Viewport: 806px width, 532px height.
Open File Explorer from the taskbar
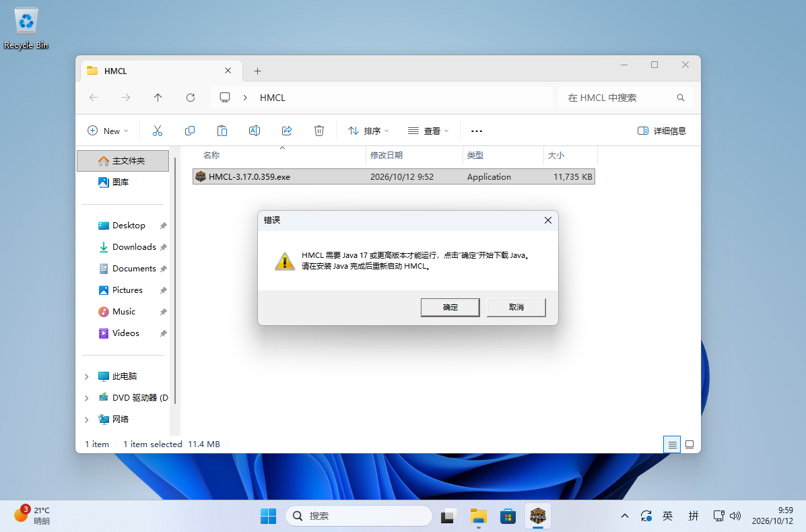coord(479,516)
